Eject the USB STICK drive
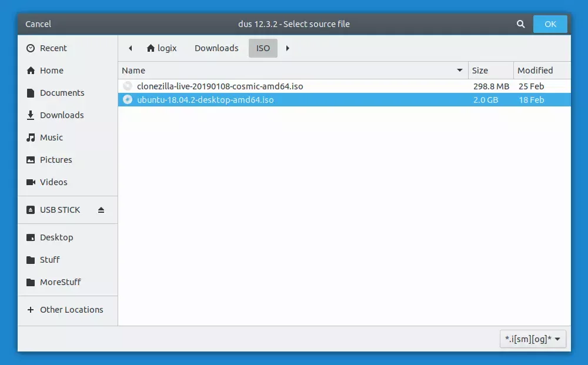Screen dimensions: 588x365 tap(101, 210)
